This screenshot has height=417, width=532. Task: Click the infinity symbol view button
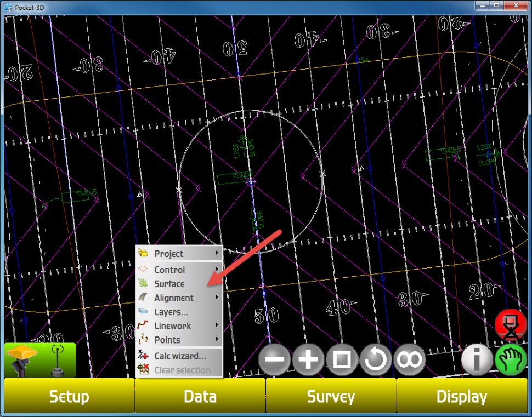pyautogui.click(x=410, y=360)
